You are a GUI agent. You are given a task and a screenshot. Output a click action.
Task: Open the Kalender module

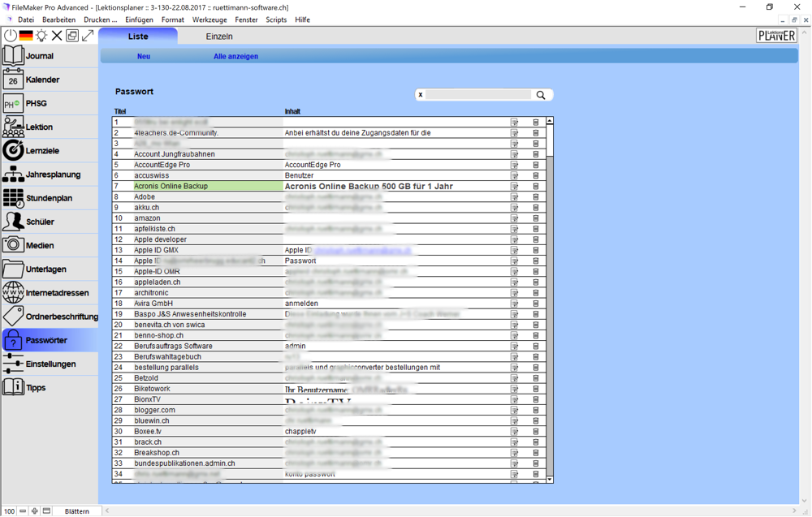point(50,80)
